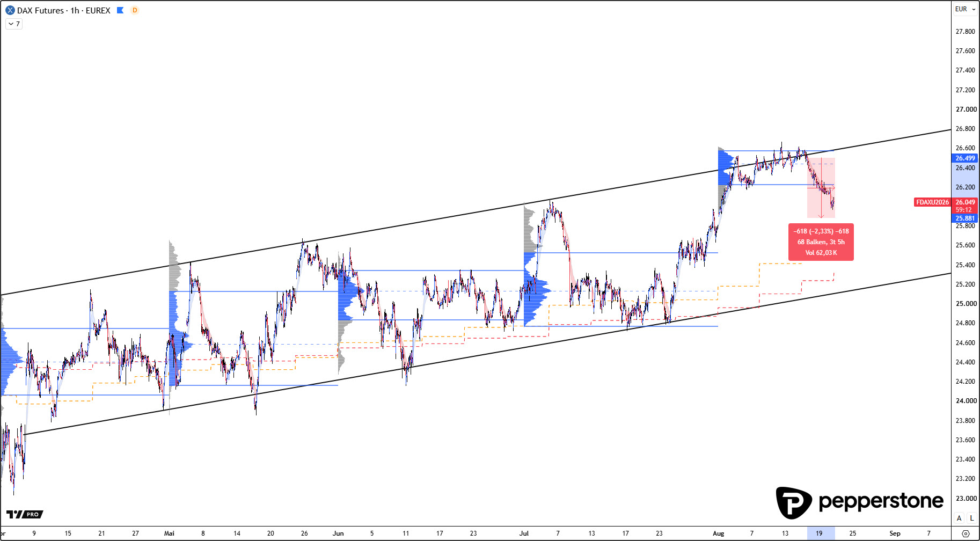980x541 pixels.
Task: Click the 23.000 price axis level
Action: click(965, 499)
